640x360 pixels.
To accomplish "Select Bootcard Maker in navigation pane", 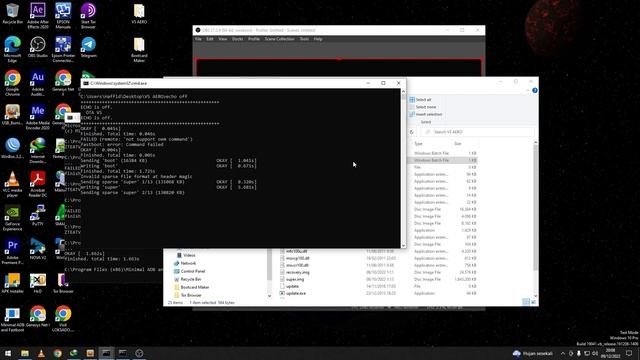I will tap(191, 287).
